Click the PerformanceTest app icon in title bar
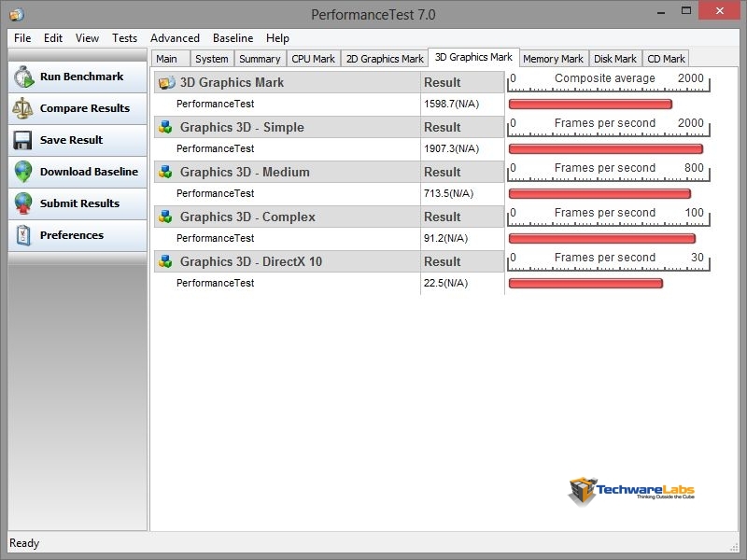 (x=17, y=15)
